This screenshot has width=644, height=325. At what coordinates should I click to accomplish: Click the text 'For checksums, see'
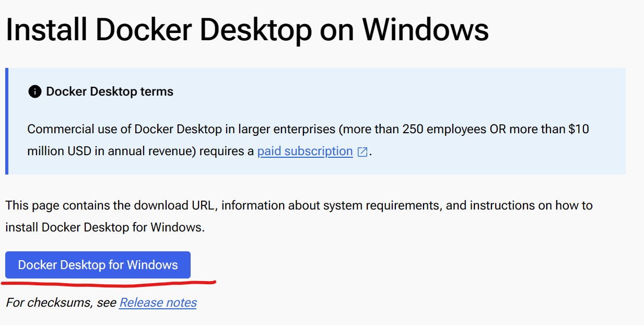click(61, 303)
